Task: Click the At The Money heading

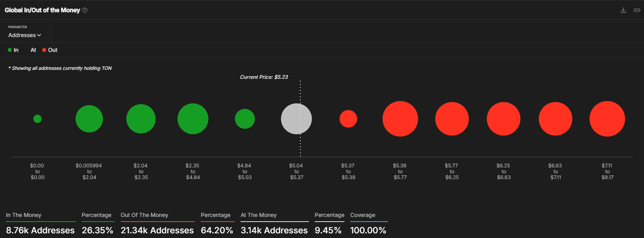Action: [x=259, y=215]
